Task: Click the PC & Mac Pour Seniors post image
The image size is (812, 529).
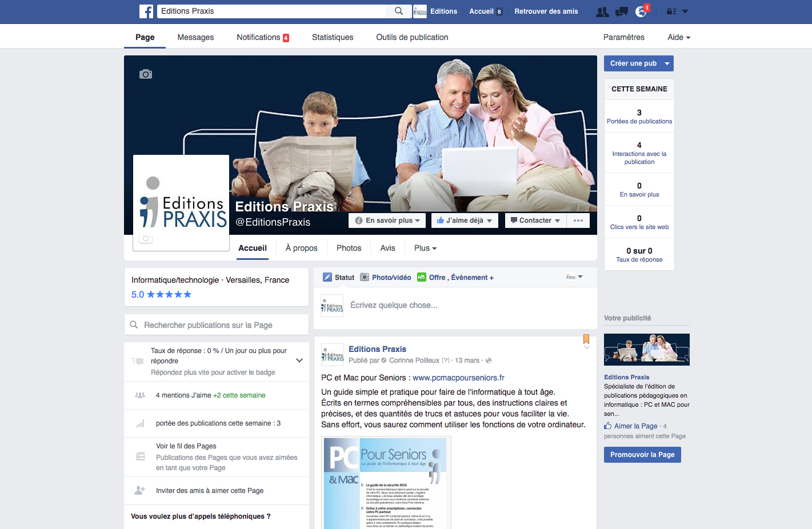Action: coord(387,483)
